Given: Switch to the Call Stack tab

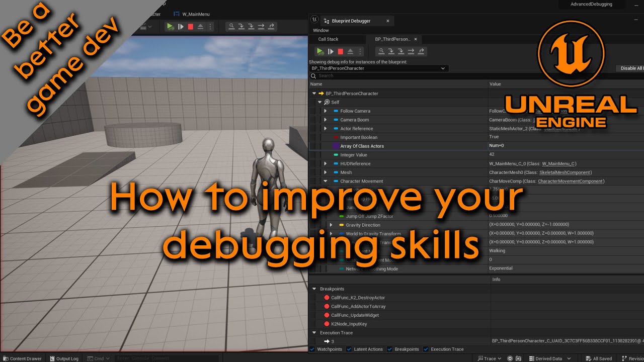Looking at the screenshot, I should click(x=328, y=39).
